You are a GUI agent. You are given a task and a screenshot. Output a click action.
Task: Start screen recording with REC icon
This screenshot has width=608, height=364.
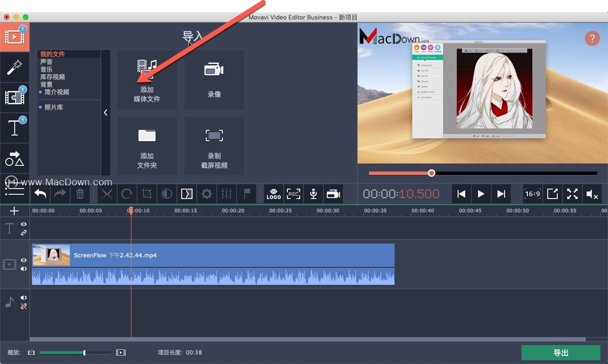pyautogui.click(x=294, y=194)
